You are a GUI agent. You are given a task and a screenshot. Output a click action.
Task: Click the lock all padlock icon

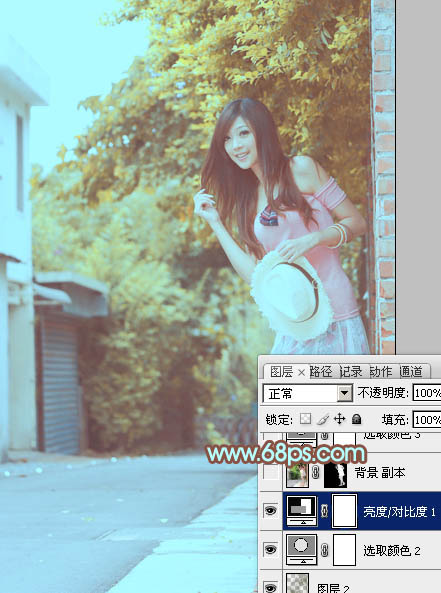[356, 419]
